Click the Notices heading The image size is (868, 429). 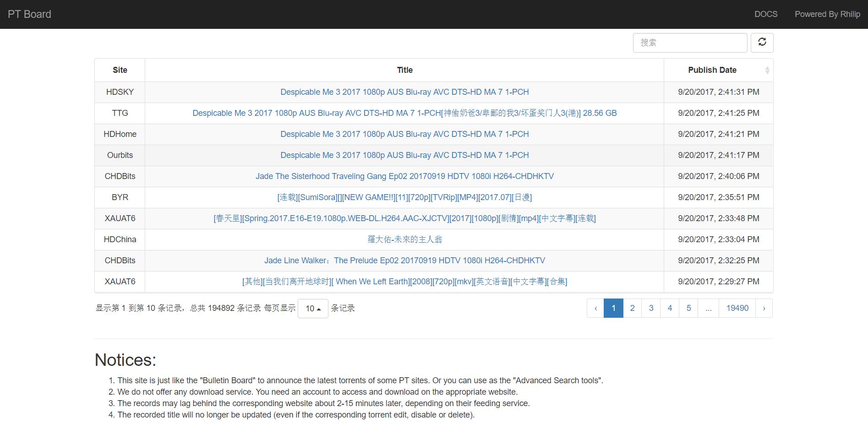tap(126, 360)
